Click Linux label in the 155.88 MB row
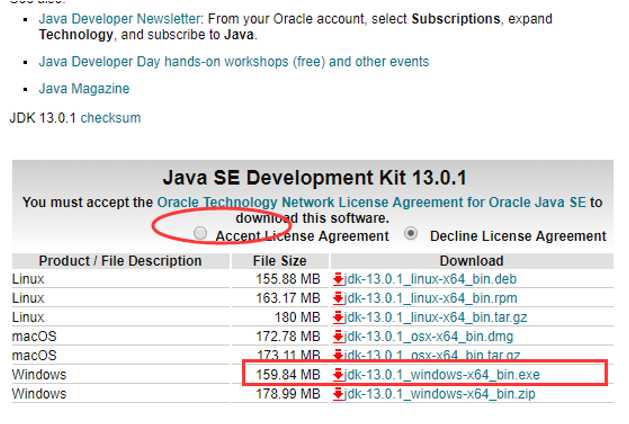 [x=28, y=279]
